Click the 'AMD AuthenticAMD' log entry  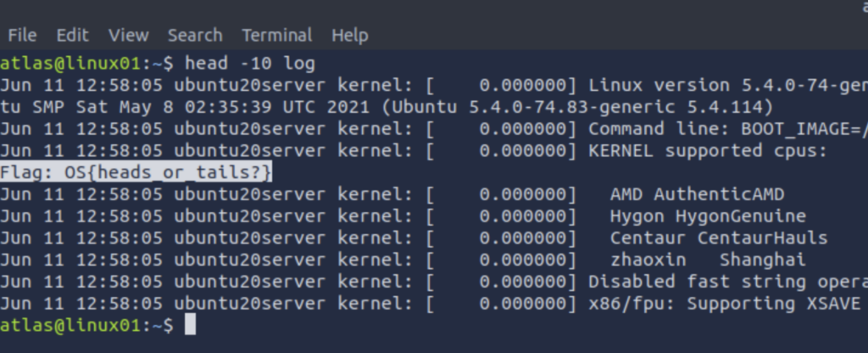[x=697, y=194]
